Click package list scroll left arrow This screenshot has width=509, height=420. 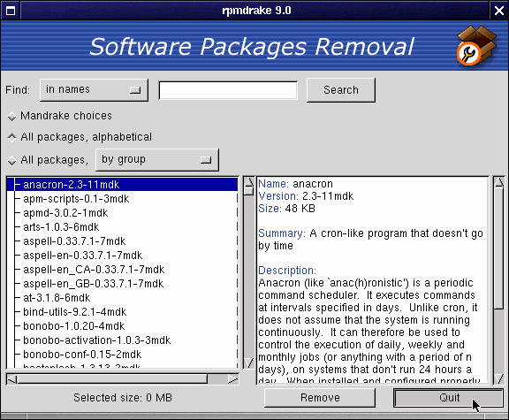pyautogui.click(x=11, y=379)
